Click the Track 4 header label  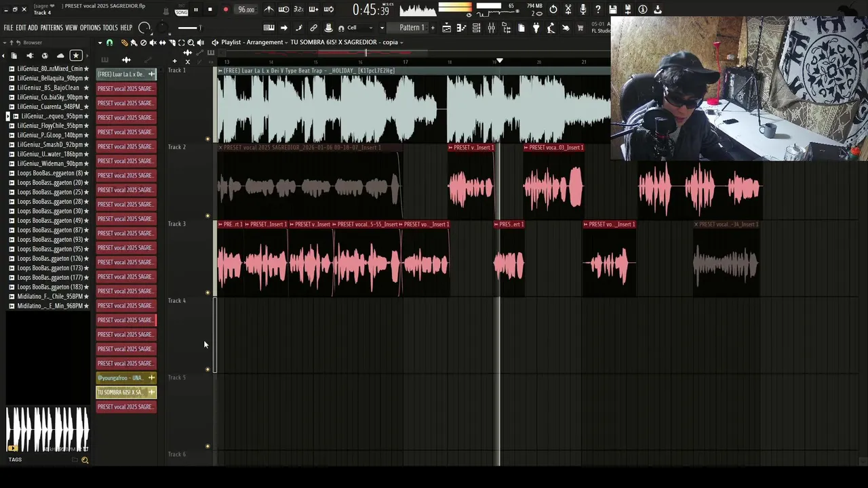pyautogui.click(x=177, y=301)
